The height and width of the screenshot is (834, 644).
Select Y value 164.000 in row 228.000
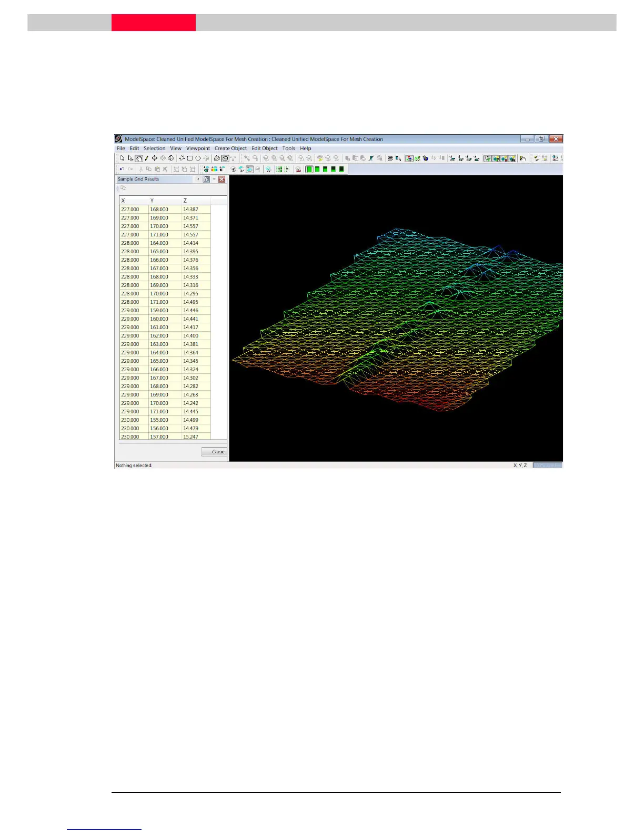(x=165, y=243)
